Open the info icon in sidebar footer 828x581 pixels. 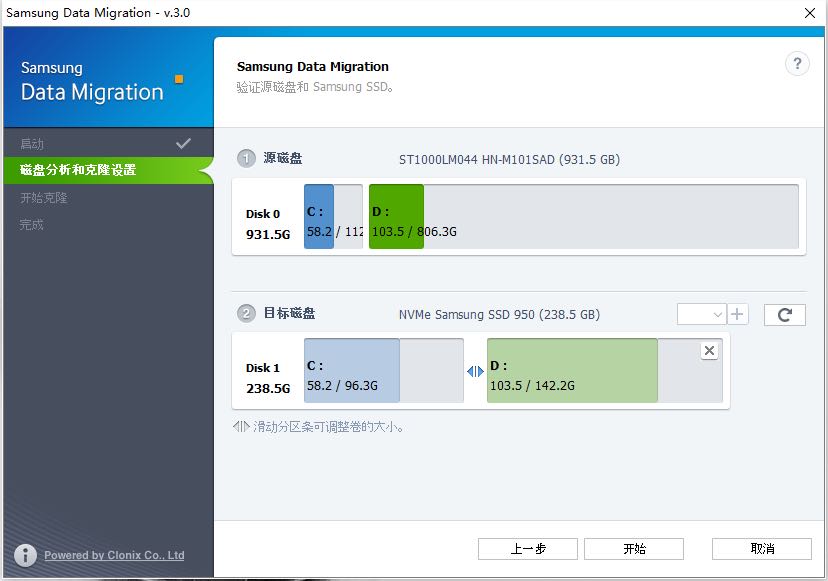coord(25,555)
